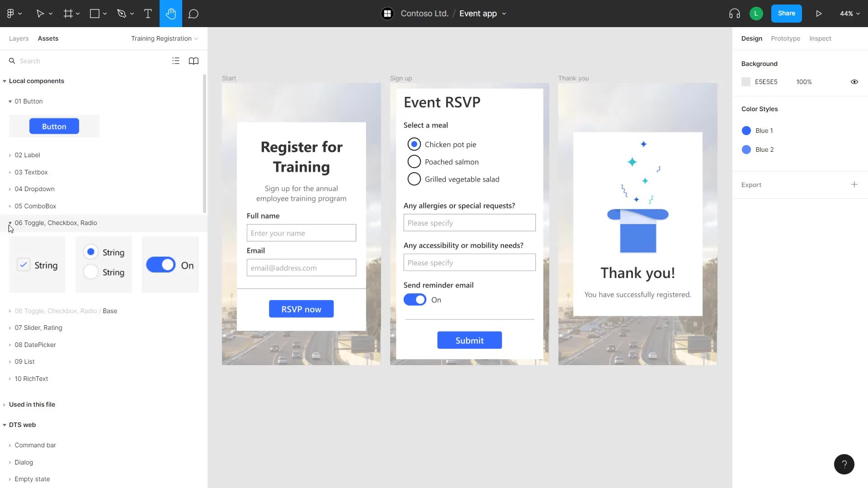Image resolution: width=868 pixels, height=488 pixels.
Task: Click the RSVP now button
Action: pos(301,309)
